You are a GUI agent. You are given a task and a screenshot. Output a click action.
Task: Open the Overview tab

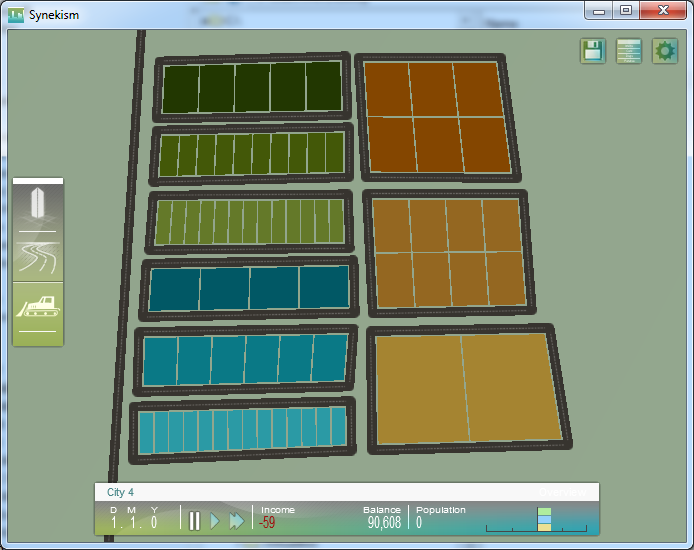point(563,492)
